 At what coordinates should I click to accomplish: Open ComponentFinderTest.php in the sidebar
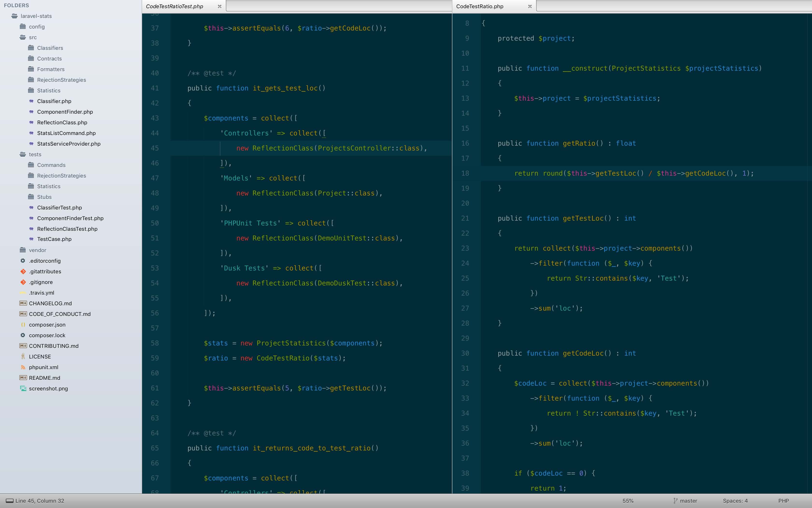(70, 218)
